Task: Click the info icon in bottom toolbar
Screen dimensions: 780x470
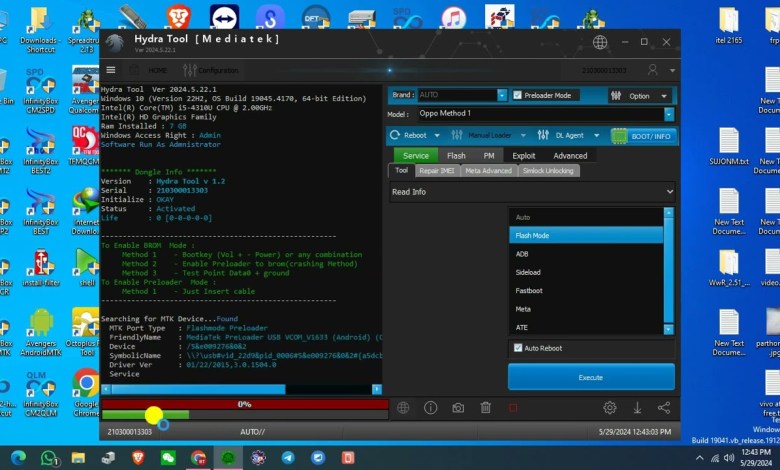Action: point(431,407)
